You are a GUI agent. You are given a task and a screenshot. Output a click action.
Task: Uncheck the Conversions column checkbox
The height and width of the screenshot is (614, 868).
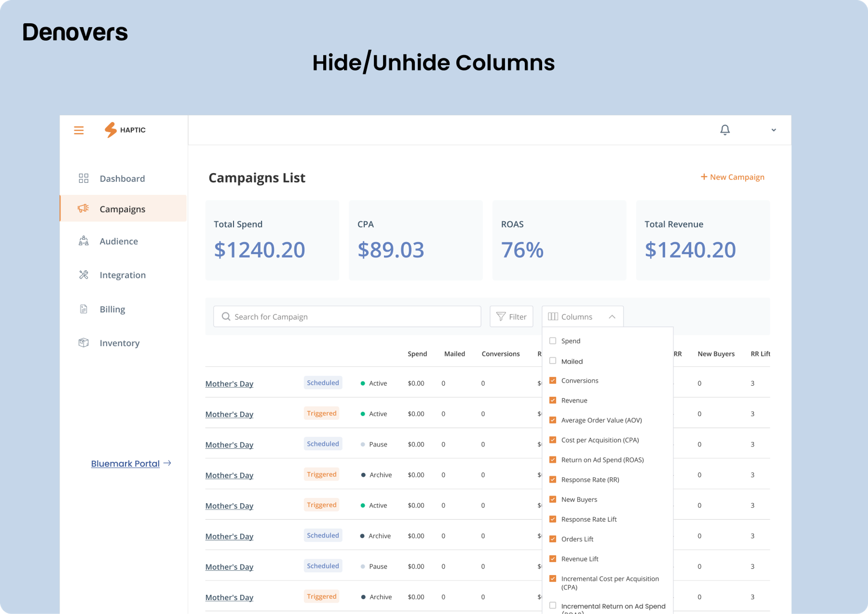click(553, 380)
